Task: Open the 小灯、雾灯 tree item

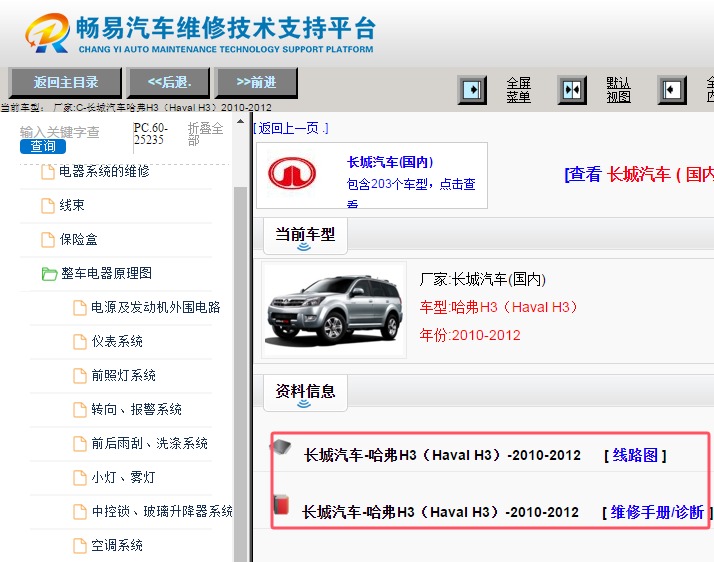Action: (x=123, y=477)
